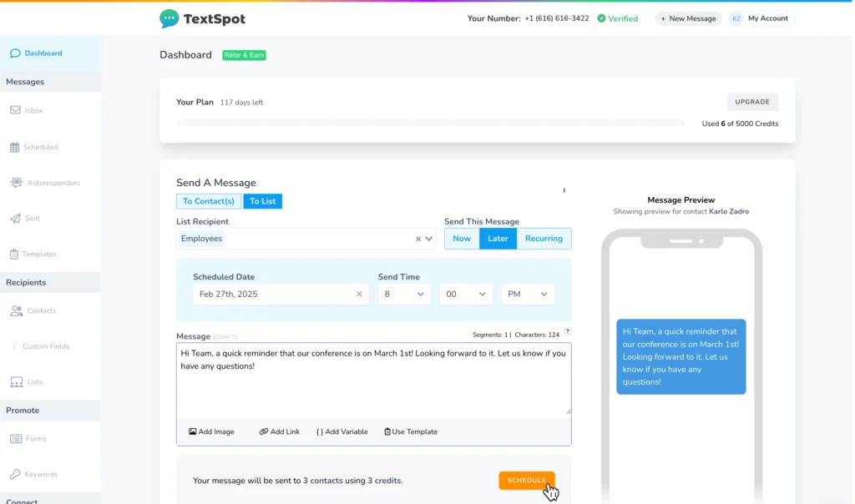The image size is (855, 504).
Task: Click the Sent paper plane icon
Action: click(x=15, y=219)
